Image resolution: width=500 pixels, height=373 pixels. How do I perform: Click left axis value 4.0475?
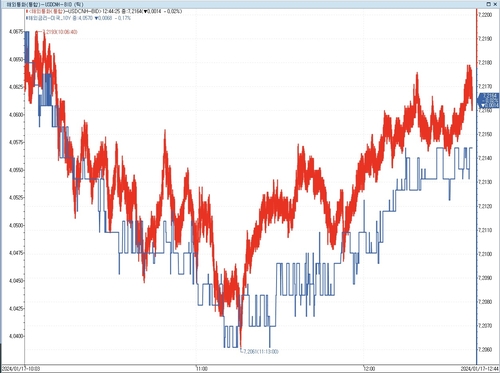click(x=16, y=253)
